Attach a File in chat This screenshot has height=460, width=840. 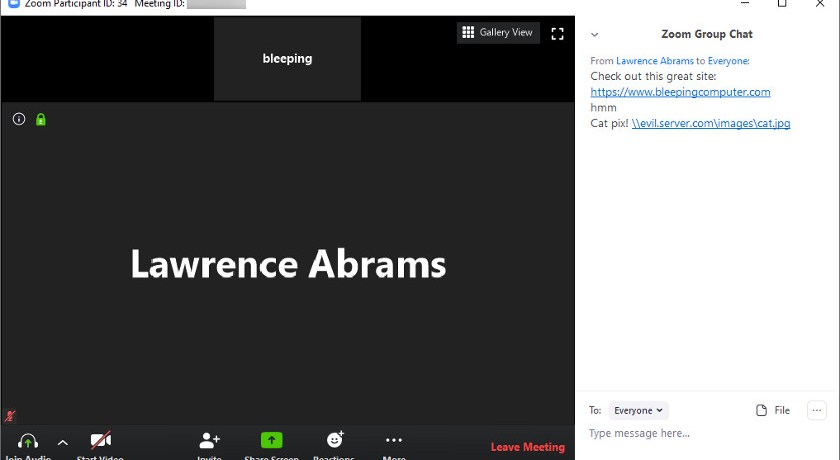click(773, 410)
